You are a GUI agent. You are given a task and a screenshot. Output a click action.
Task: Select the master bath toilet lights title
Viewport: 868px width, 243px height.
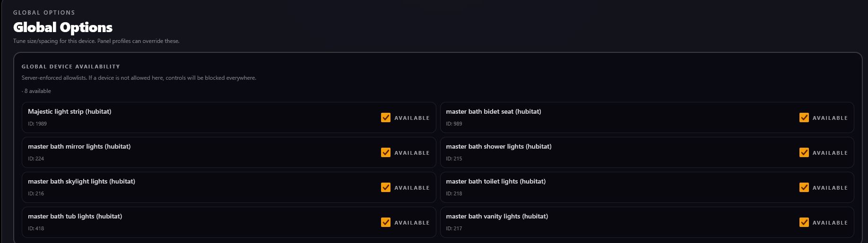[495, 182]
